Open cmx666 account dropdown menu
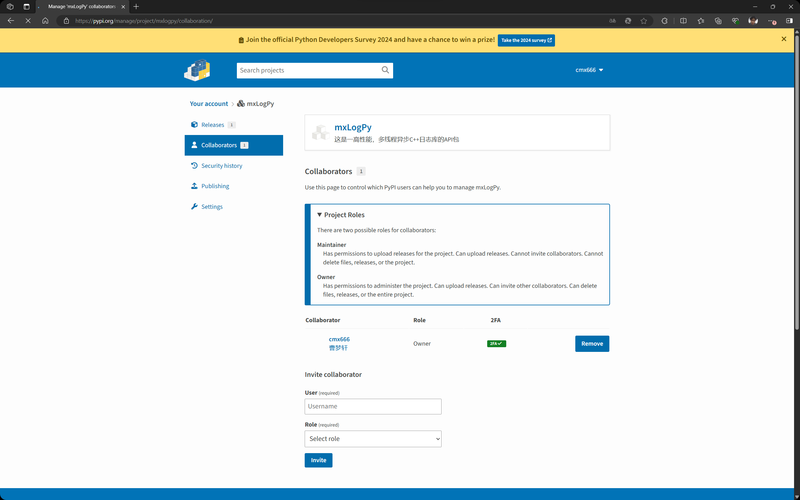 pyautogui.click(x=589, y=70)
